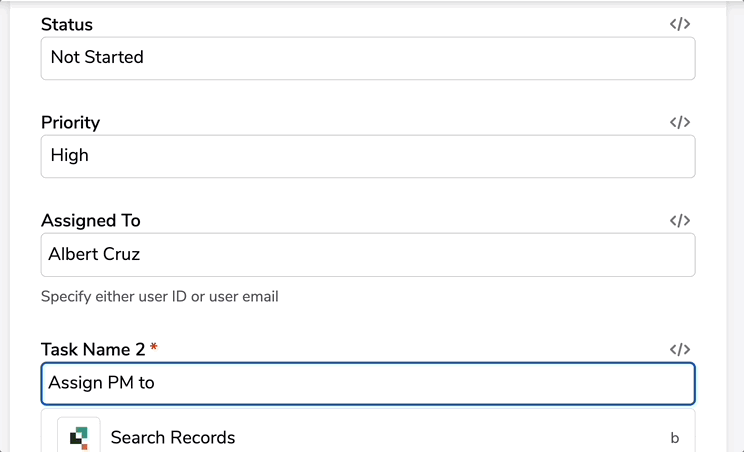Select the Search Records step suggestion
744x452 pixels.
(x=368, y=437)
